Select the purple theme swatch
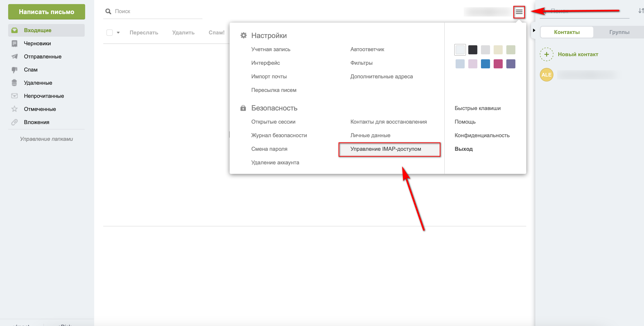 click(x=510, y=64)
